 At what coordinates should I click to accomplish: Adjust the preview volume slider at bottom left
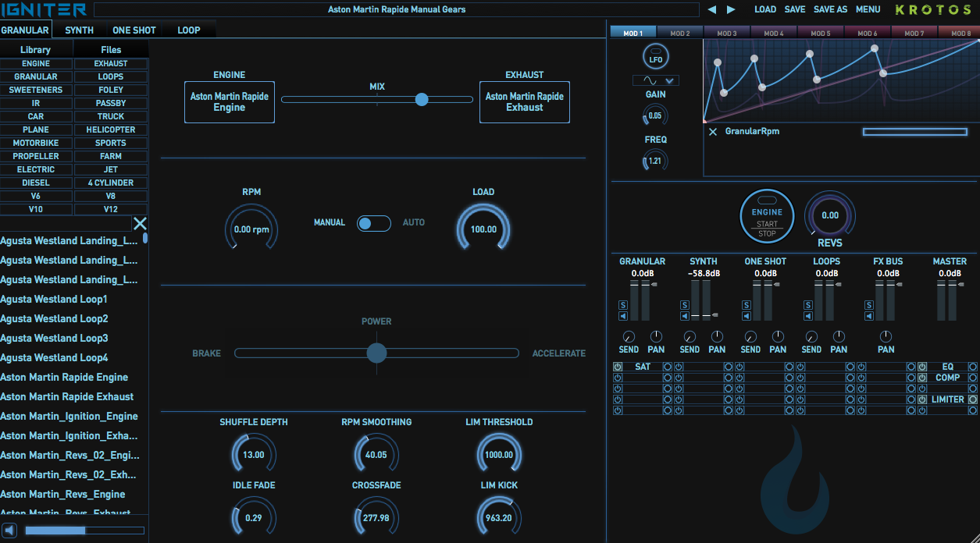[84, 531]
